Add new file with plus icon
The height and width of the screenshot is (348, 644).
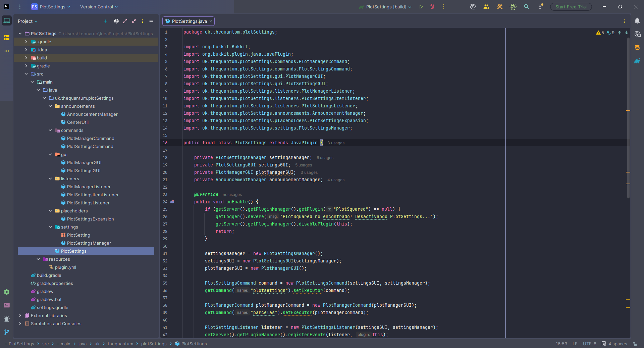pos(105,21)
